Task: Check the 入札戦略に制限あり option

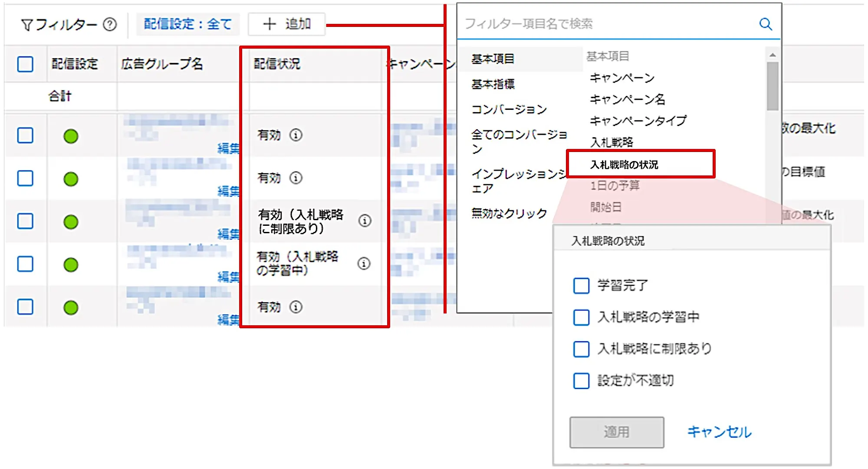Action: pyautogui.click(x=581, y=349)
